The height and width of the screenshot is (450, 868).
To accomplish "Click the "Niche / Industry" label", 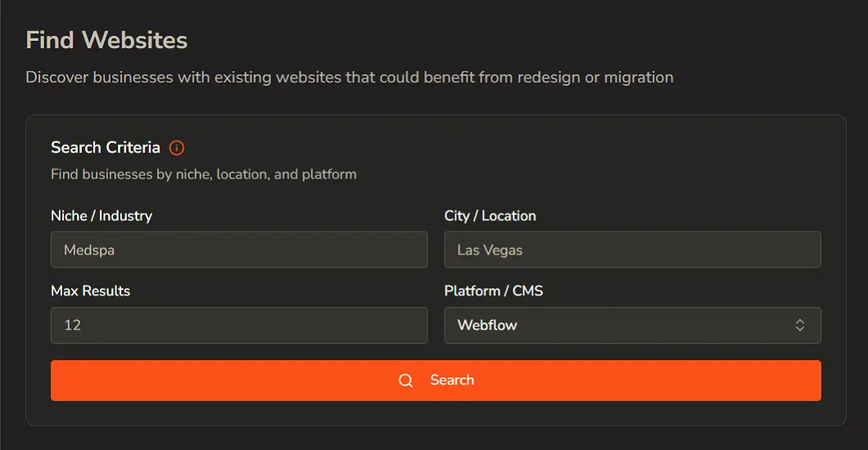I will click(102, 216).
